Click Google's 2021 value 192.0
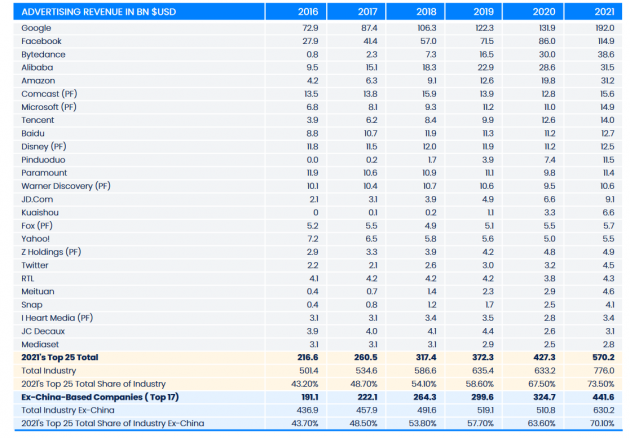This screenshot has height=438, width=630. point(604,28)
